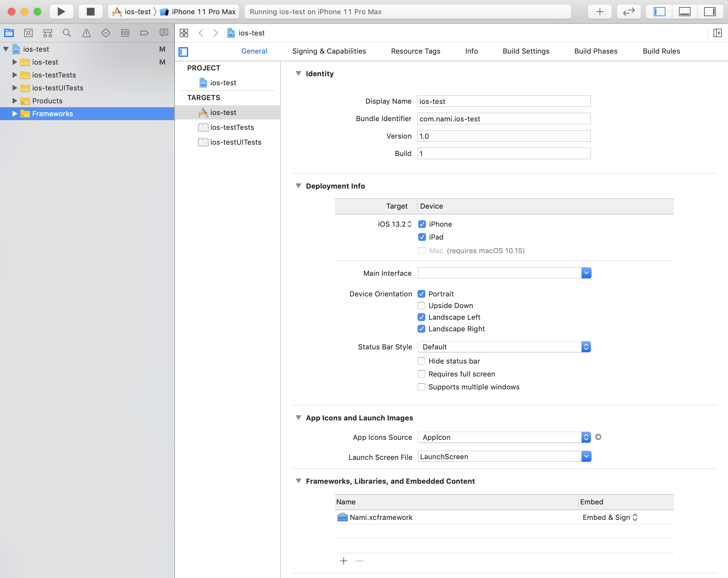Switch to Info tab

pos(471,51)
